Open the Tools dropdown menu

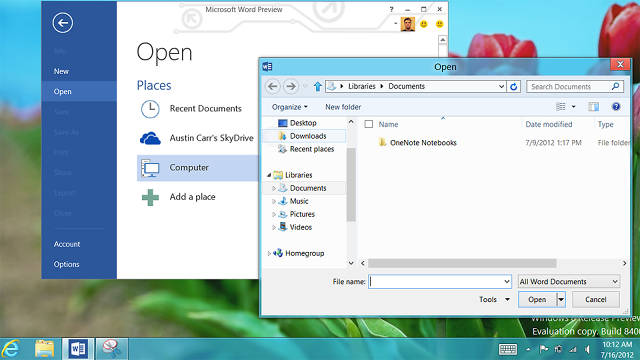coord(495,300)
